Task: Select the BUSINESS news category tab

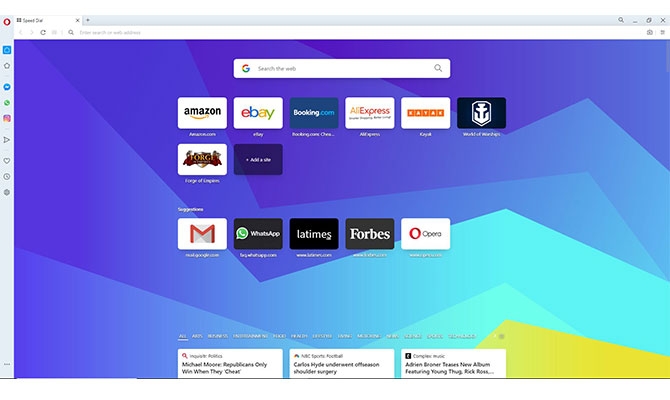Action: click(218, 336)
